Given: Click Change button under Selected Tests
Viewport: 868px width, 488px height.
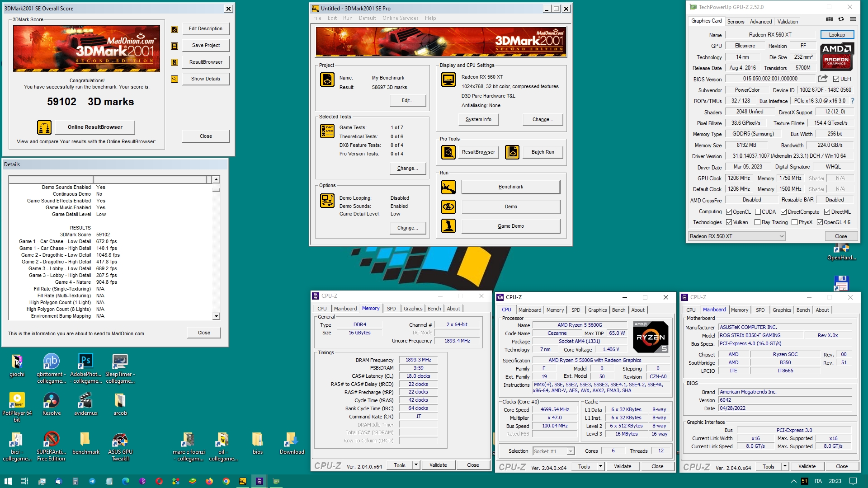Looking at the screenshot, I should point(407,169).
